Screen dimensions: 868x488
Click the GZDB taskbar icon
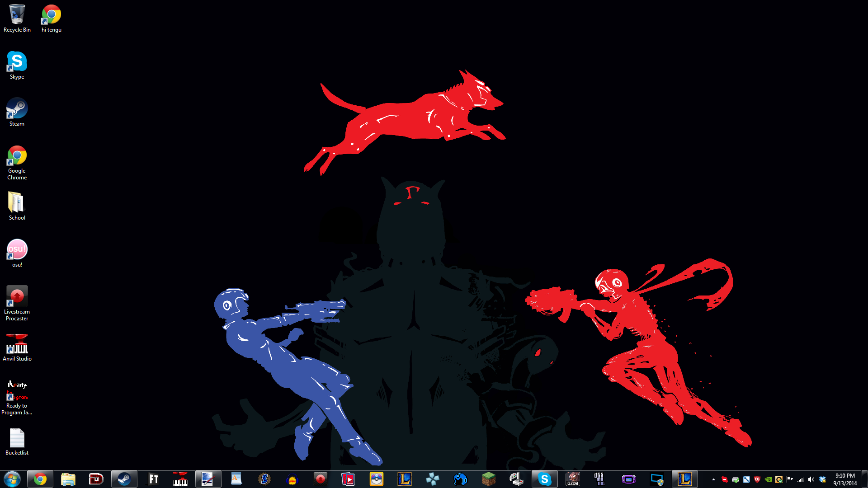573,479
